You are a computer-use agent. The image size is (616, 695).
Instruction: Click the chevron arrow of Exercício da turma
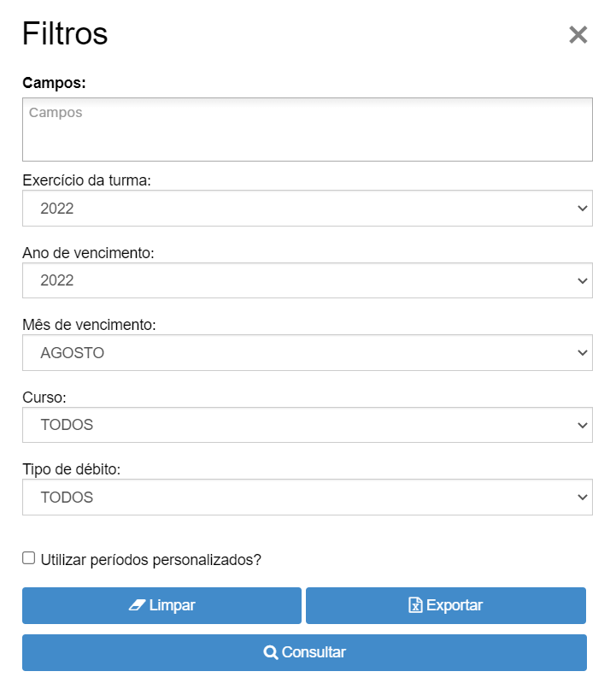coord(583,209)
